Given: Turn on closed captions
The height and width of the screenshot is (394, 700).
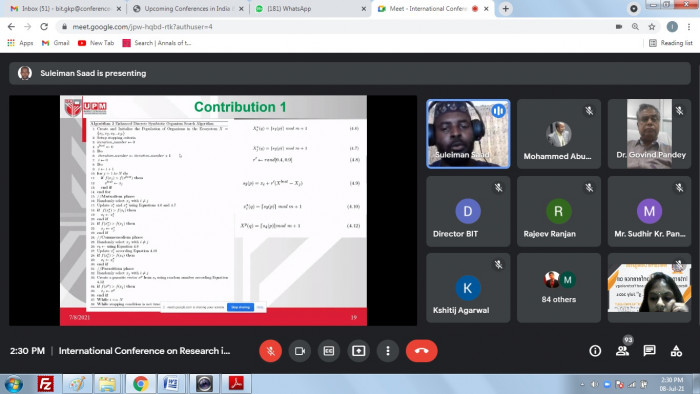Looking at the screenshot, I should [x=329, y=351].
